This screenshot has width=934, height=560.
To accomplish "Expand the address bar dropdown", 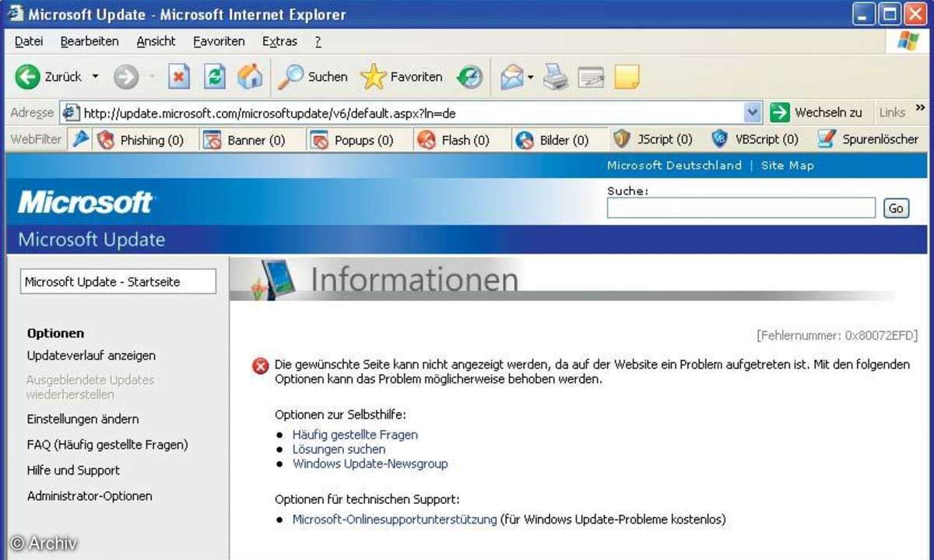I will [x=752, y=113].
